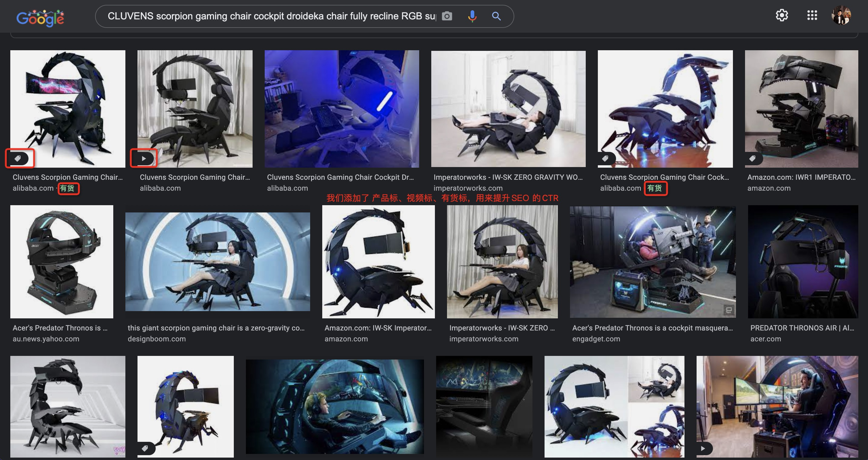Open quick settings gear icon
The height and width of the screenshot is (460, 868).
(782, 15)
